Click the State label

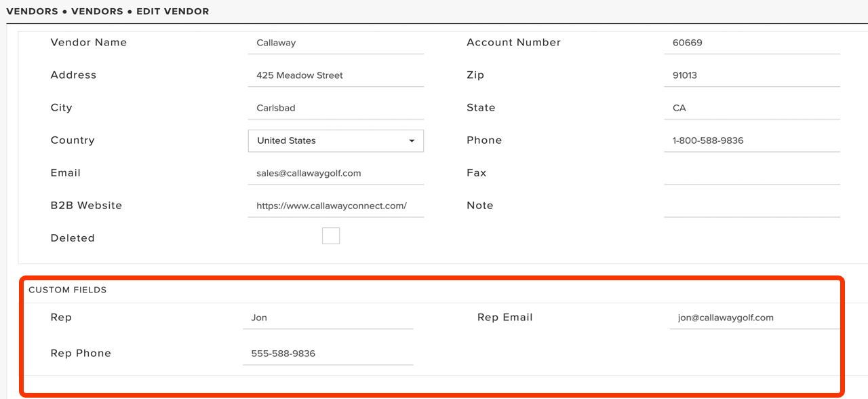click(x=481, y=107)
